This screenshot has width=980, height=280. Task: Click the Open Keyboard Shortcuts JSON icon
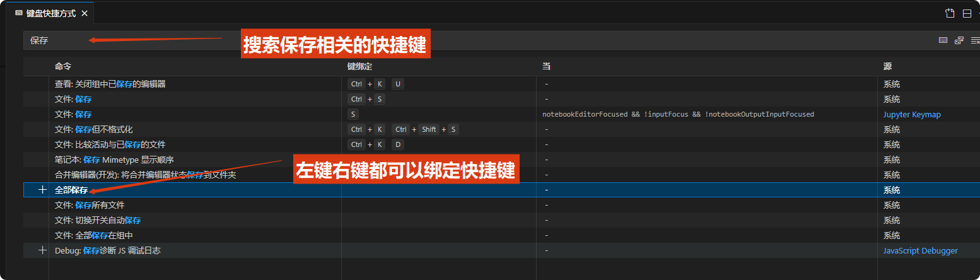point(950,13)
